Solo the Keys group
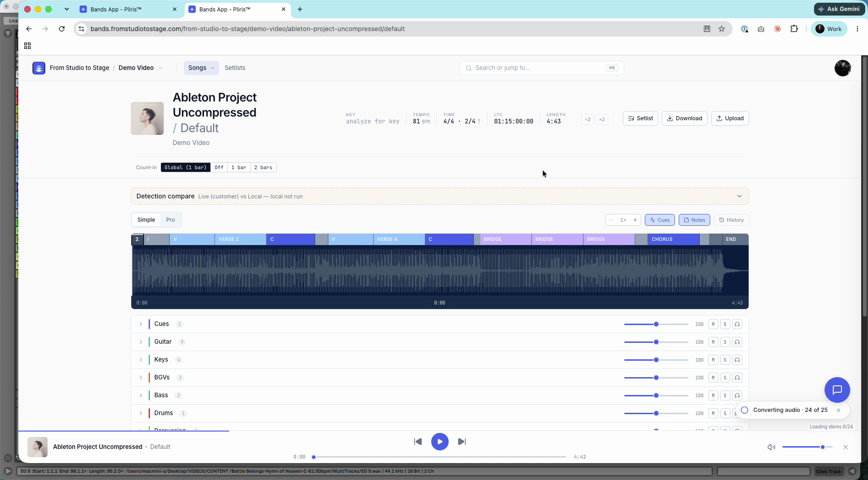This screenshot has height=480, width=868. coord(725,360)
